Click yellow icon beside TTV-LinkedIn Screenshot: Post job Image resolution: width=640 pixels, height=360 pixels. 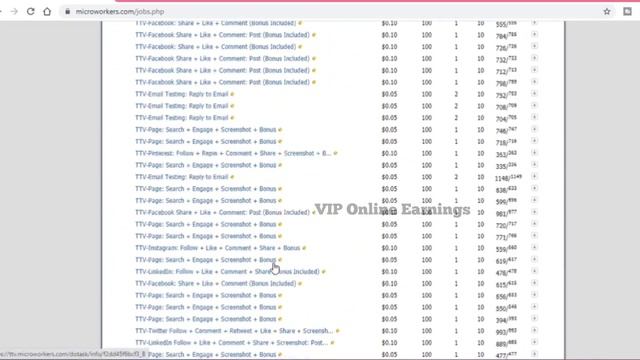332,343
